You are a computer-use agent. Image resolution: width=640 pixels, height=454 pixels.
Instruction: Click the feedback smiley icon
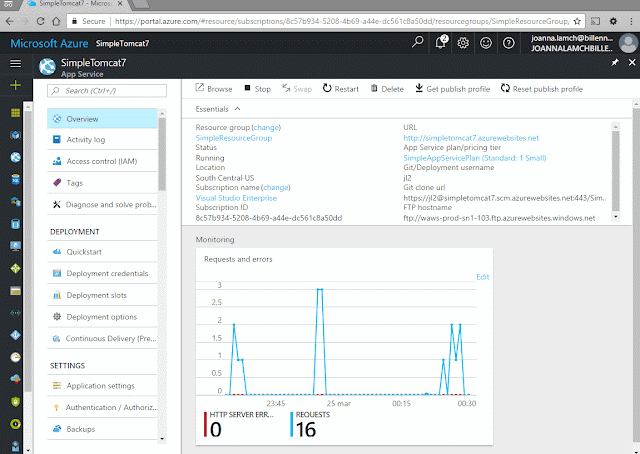pyautogui.click(x=486, y=43)
